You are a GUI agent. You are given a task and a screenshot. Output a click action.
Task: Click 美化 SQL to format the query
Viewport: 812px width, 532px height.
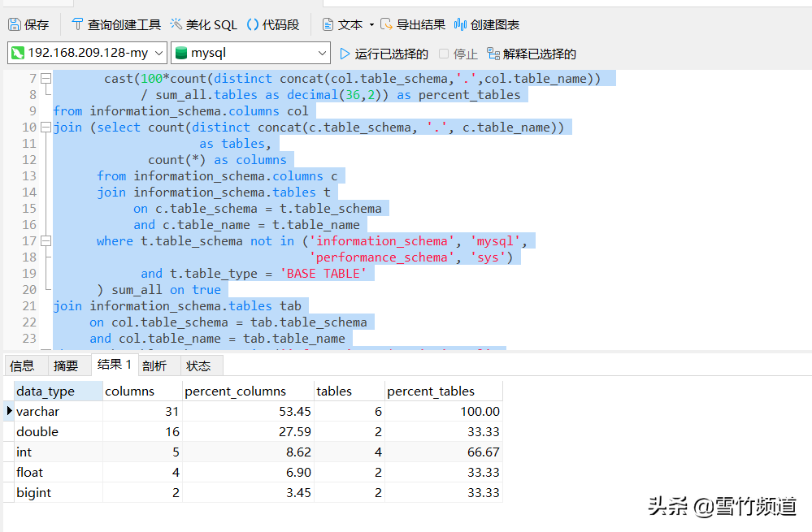click(x=203, y=25)
